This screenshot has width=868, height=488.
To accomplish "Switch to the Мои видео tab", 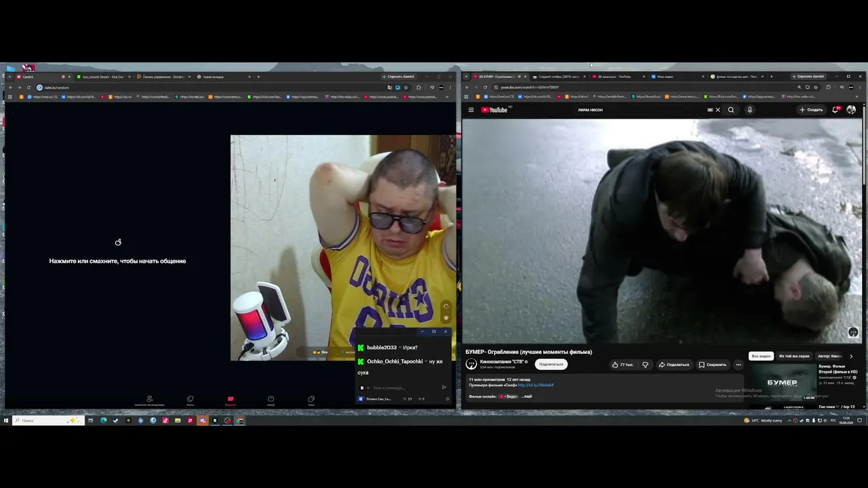I will 677,77.
